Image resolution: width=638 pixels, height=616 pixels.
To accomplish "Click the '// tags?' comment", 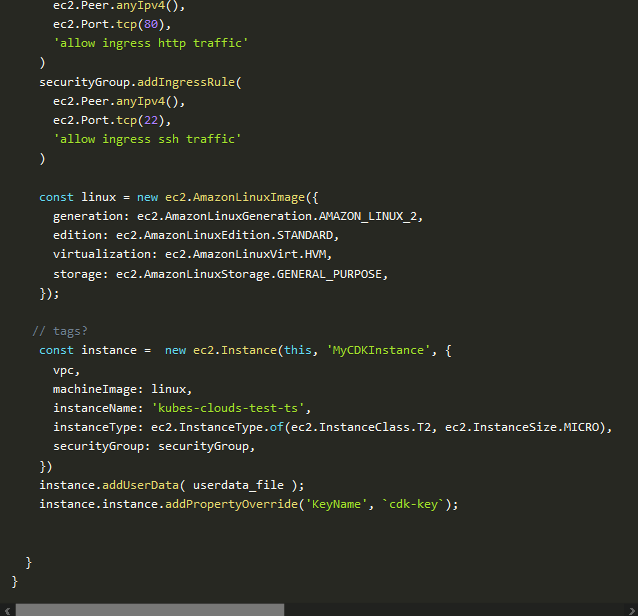I will click(60, 331).
